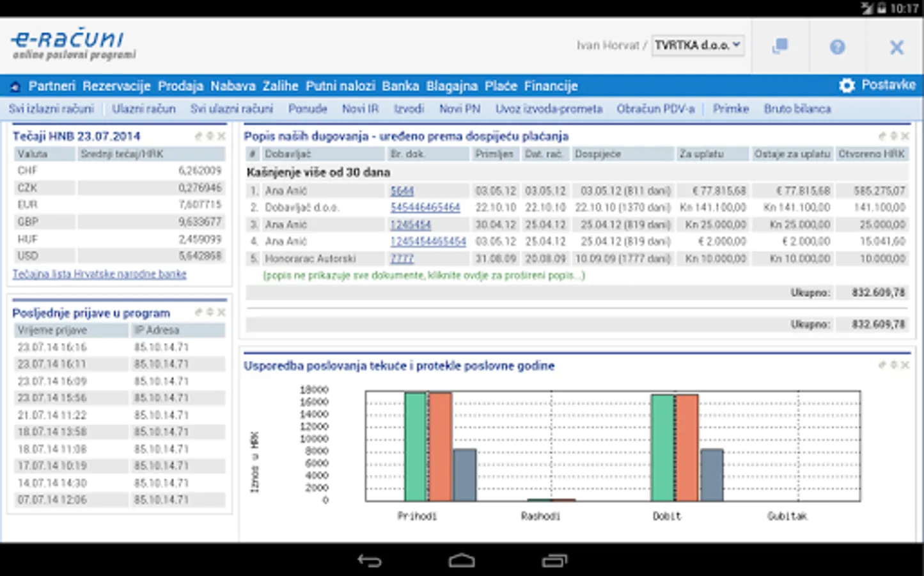This screenshot has height=576, width=924.
Task: Open the Partneri menu
Action: click(52, 86)
